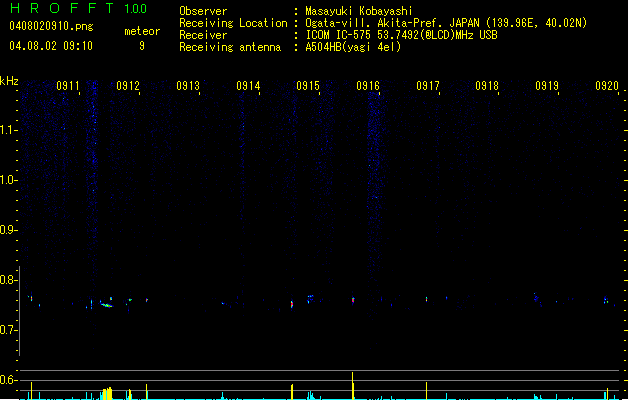Click the tallest yellow intensity spike below 0916
The width and height of the screenshot is (629, 400).
pyautogui.click(x=353, y=386)
